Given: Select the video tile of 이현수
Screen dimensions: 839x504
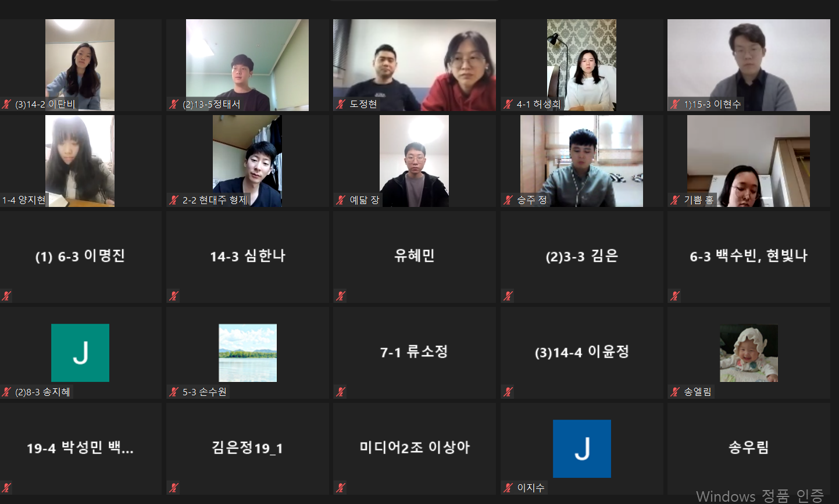Looking at the screenshot, I should (x=749, y=65).
